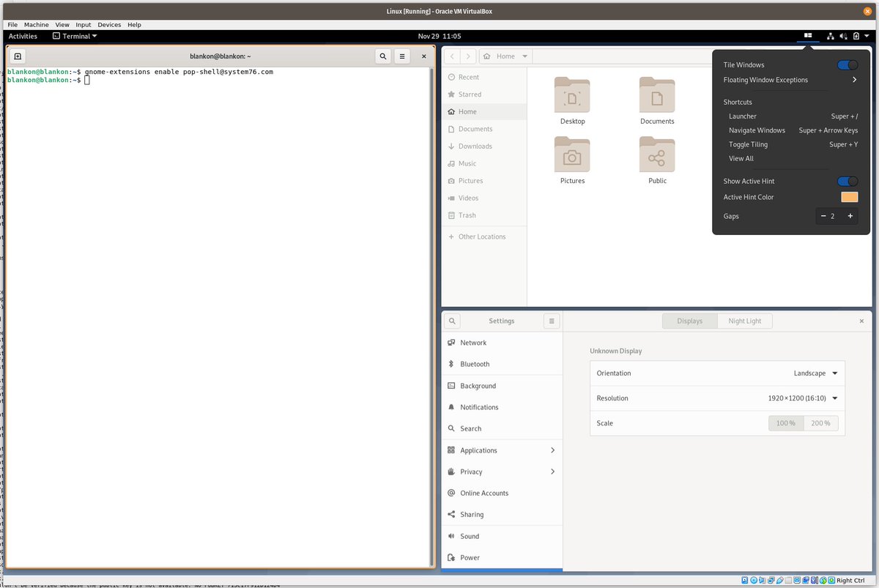The width and height of the screenshot is (879, 588).
Task: Switch to the Night Light tab
Action: (x=745, y=321)
